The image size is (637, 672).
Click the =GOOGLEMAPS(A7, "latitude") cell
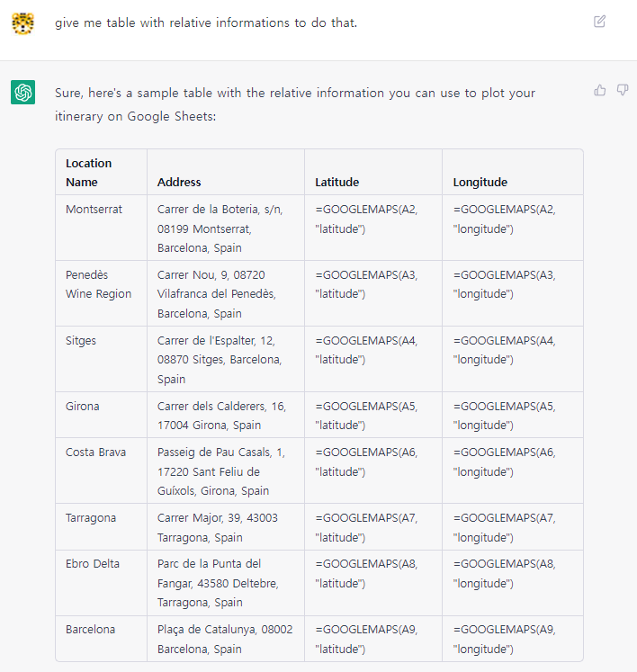(x=373, y=526)
